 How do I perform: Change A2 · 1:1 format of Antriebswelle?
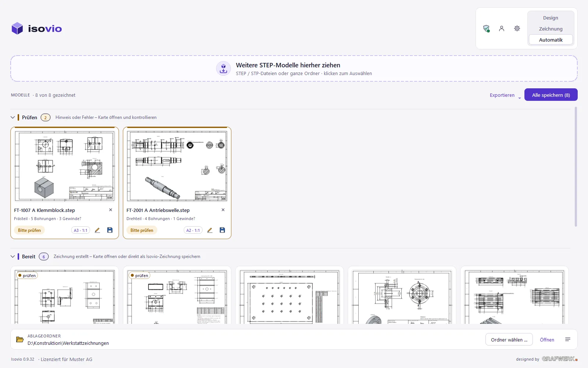[x=193, y=230]
